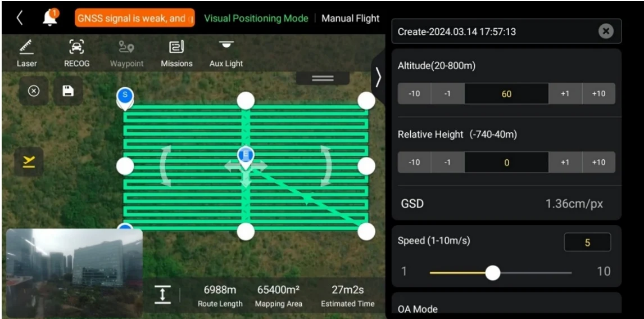Decrease Altitude by 1

(x=448, y=94)
